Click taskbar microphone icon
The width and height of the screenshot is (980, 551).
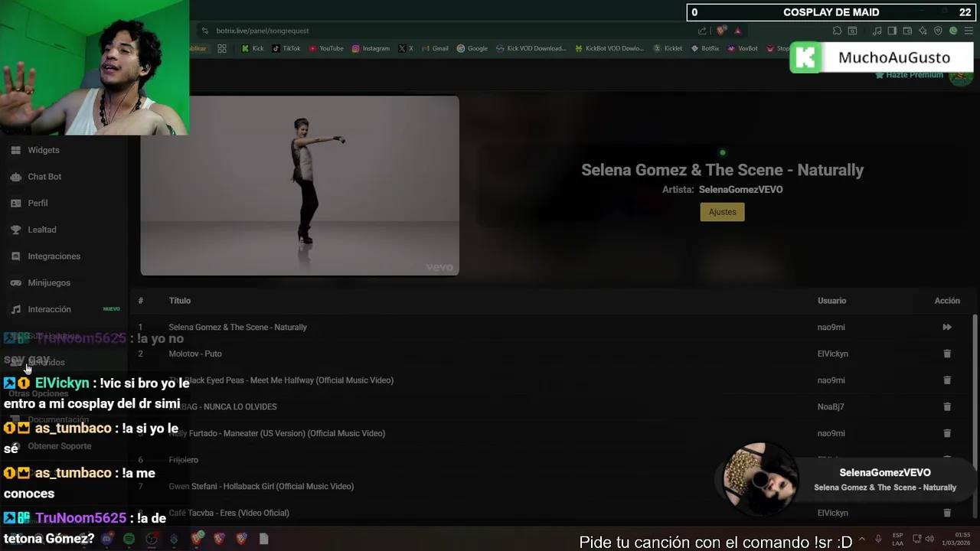coord(878,539)
